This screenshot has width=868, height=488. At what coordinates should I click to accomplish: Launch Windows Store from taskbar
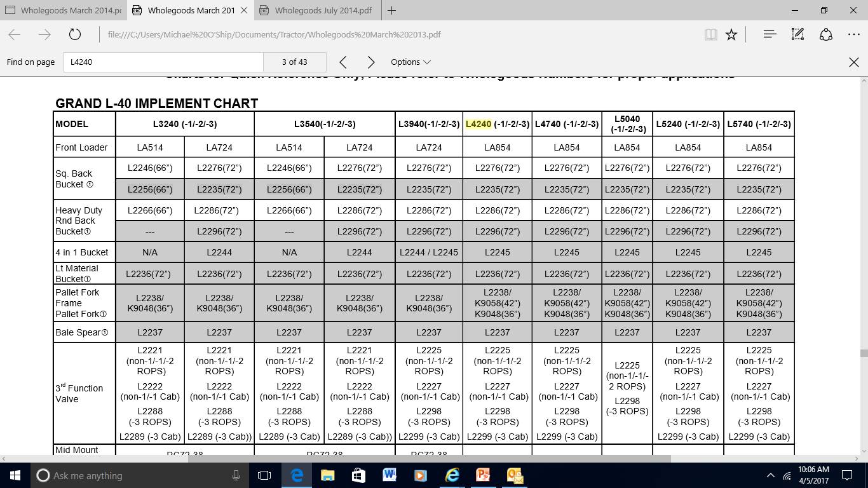pyautogui.click(x=358, y=475)
